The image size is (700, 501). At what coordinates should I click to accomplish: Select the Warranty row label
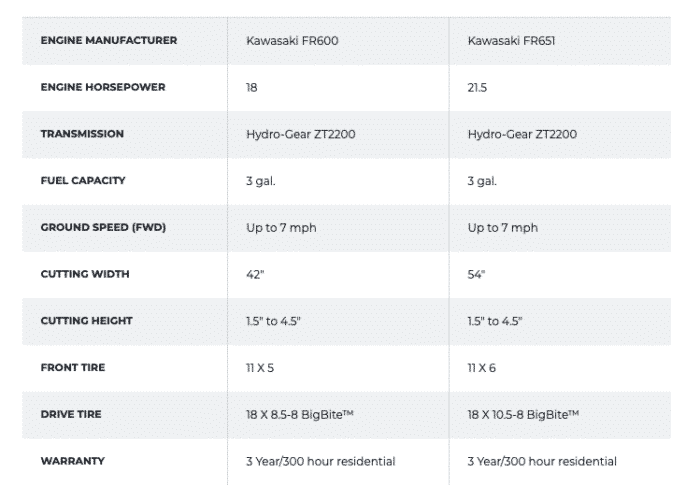click(73, 461)
